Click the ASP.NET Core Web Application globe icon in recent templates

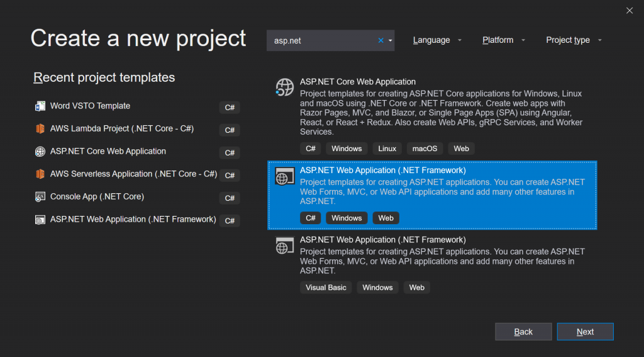coord(40,151)
